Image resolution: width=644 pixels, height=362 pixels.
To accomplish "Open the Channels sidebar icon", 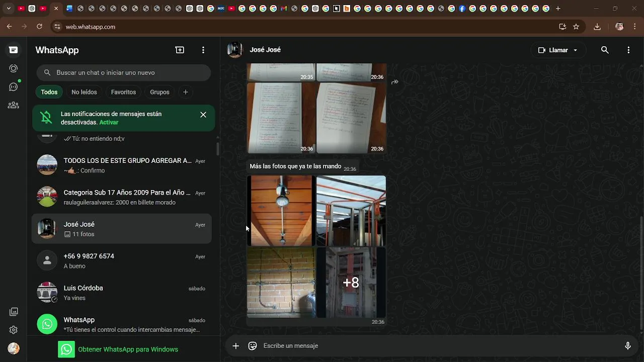I will pos(14,87).
